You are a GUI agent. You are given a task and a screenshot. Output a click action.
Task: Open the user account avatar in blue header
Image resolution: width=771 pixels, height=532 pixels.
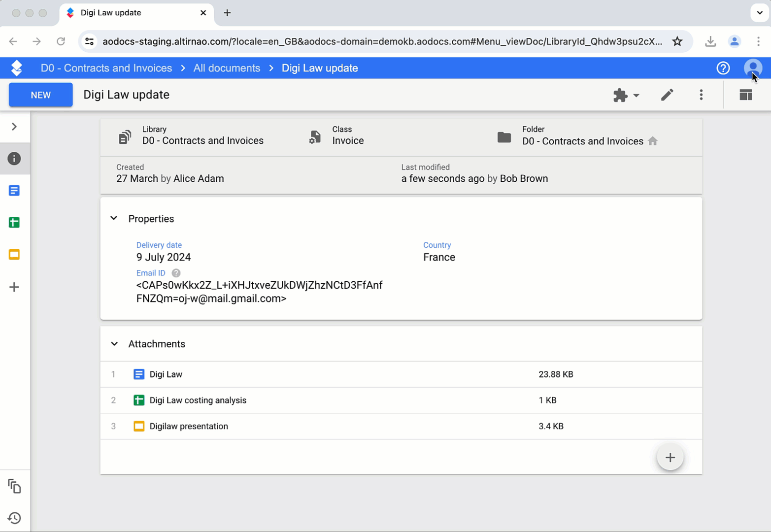click(x=753, y=68)
